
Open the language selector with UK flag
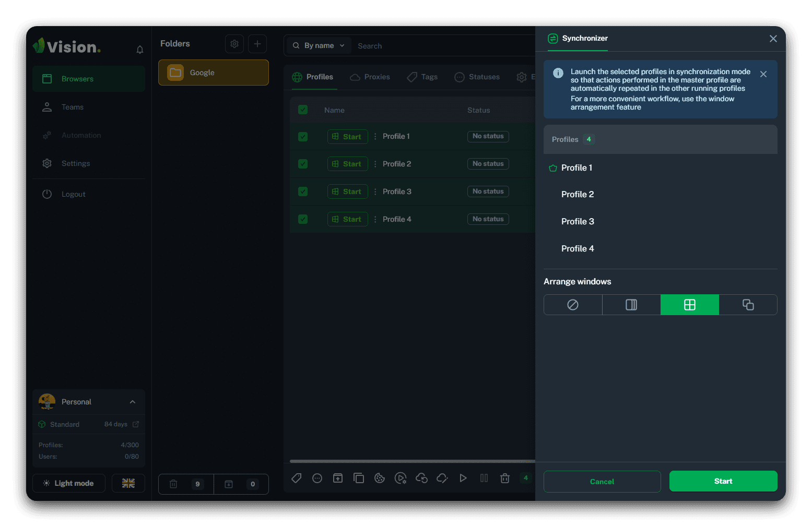[x=128, y=483]
